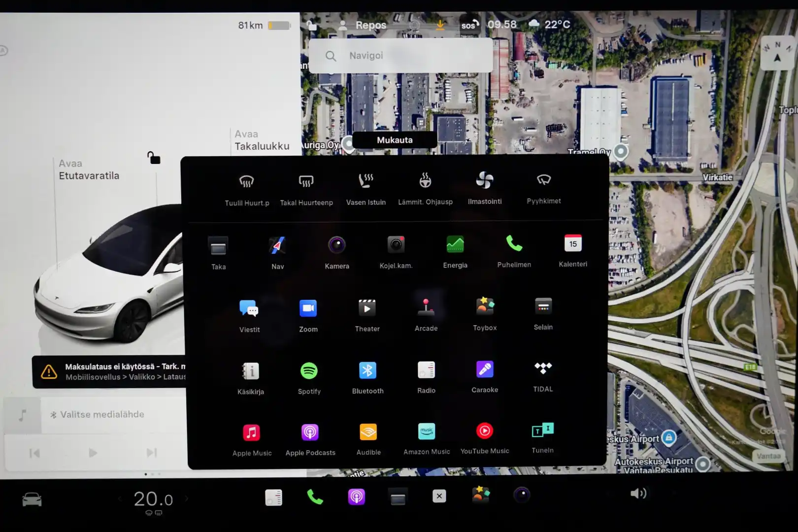Toggle rear defrost Takal Huurteenp
Image resolution: width=798 pixels, height=532 pixels.
(x=306, y=189)
